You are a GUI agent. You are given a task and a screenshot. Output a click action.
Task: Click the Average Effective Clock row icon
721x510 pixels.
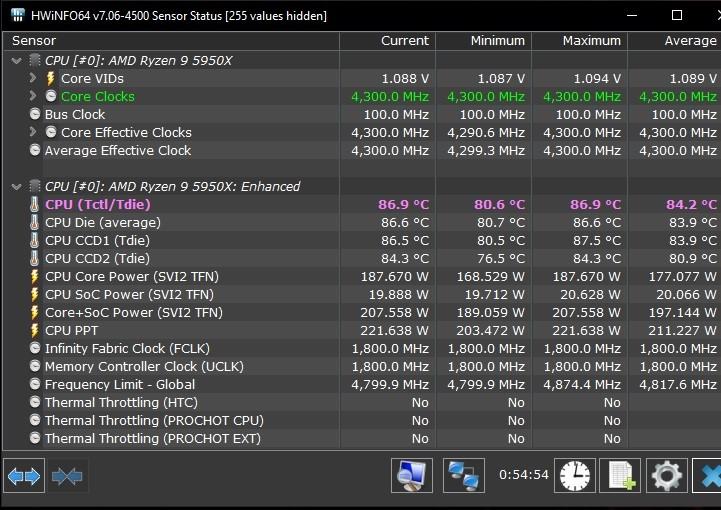34,150
